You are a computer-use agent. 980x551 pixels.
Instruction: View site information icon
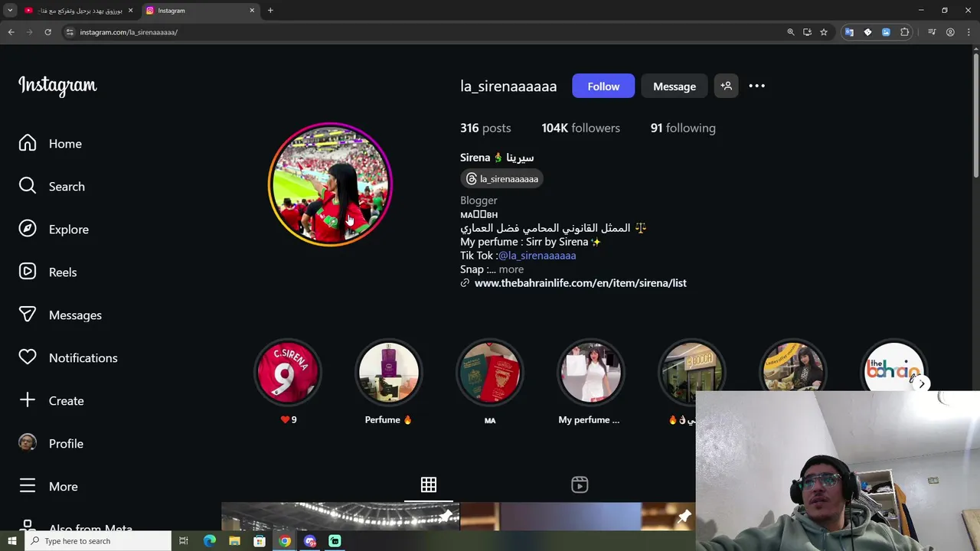point(70,32)
